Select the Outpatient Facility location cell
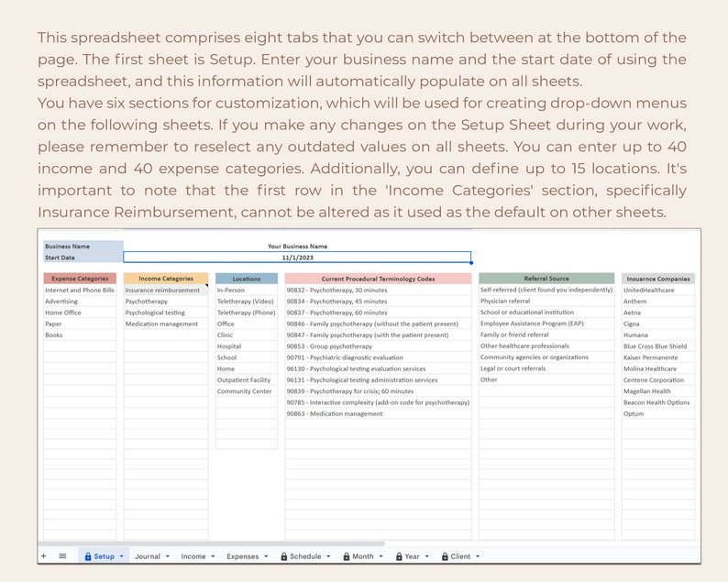This screenshot has height=582, width=728. pos(247,379)
